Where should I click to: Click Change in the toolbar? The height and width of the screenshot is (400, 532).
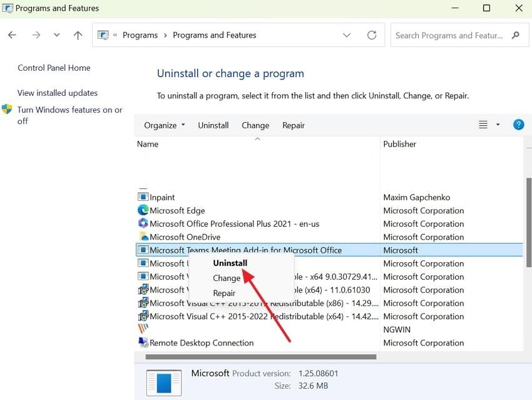click(x=255, y=125)
